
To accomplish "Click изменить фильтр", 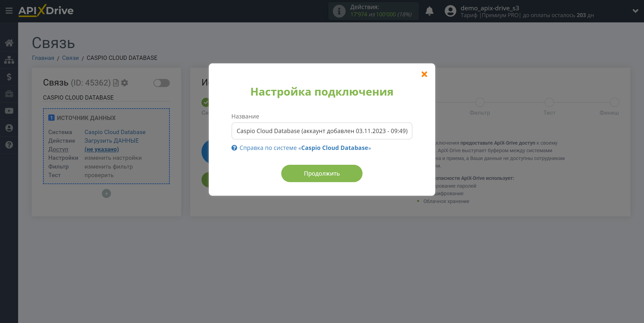I will point(109,167).
